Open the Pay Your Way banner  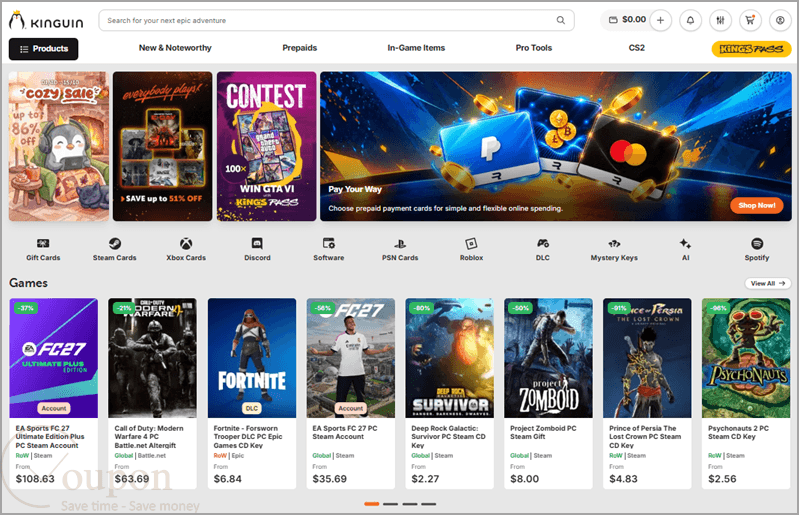point(555,146)
